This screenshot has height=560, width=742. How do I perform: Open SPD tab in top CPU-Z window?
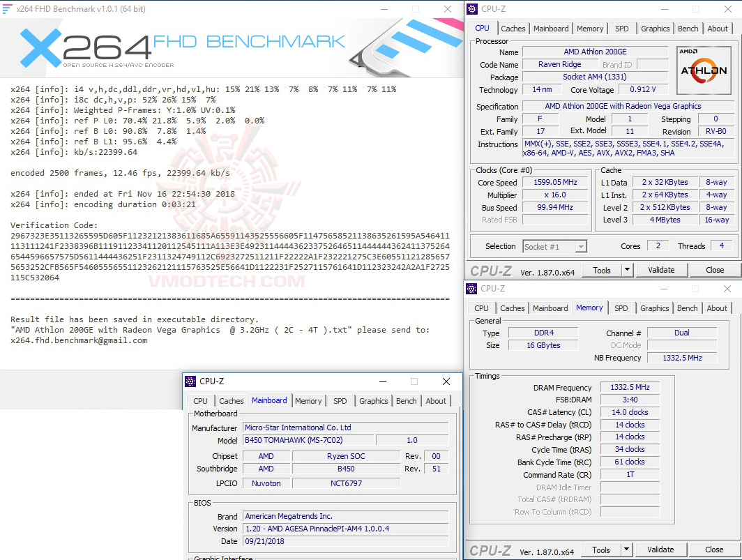click(622, 29)
